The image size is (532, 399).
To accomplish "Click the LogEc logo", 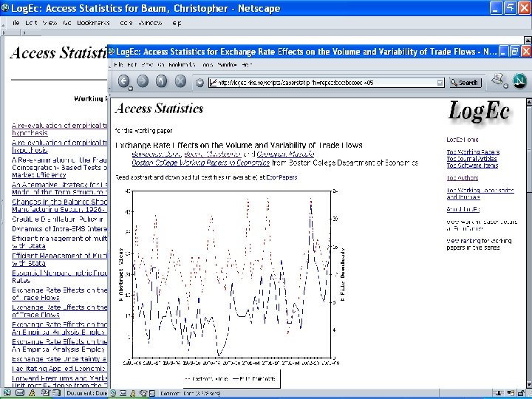I will coord(479,112).
